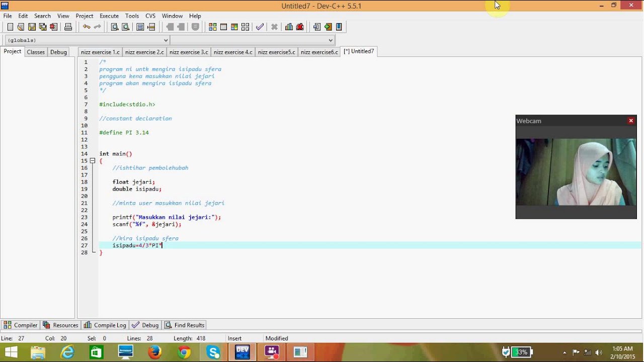The height and width of the screenshot is (362, 644).
Task: Click the Replace toolbar icon
Action: pos(126,27)
